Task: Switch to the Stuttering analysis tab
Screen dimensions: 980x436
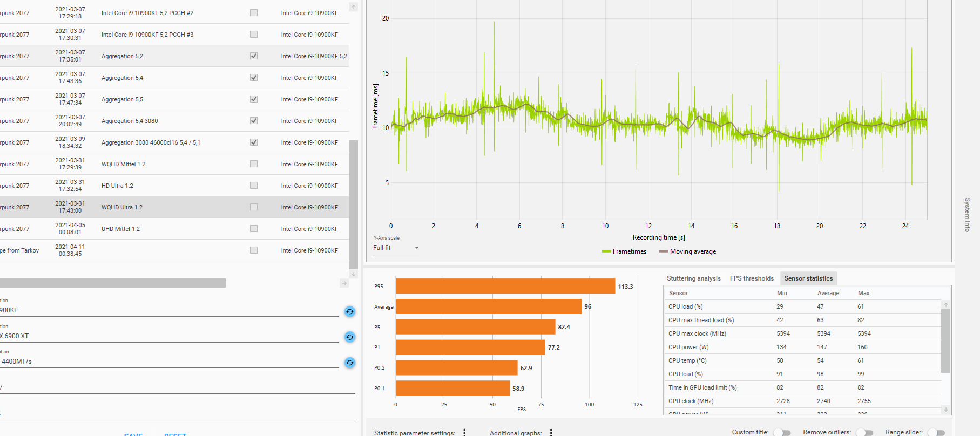Action: (x=693, y=278)
